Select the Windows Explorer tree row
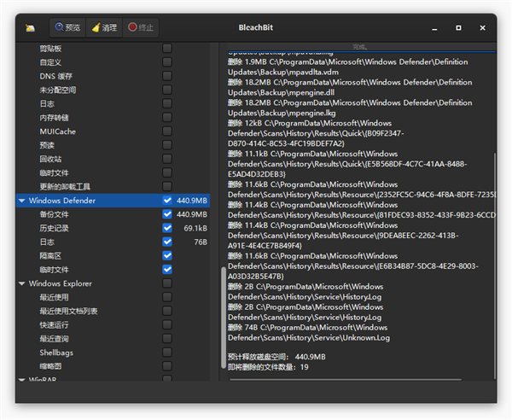 113,283
